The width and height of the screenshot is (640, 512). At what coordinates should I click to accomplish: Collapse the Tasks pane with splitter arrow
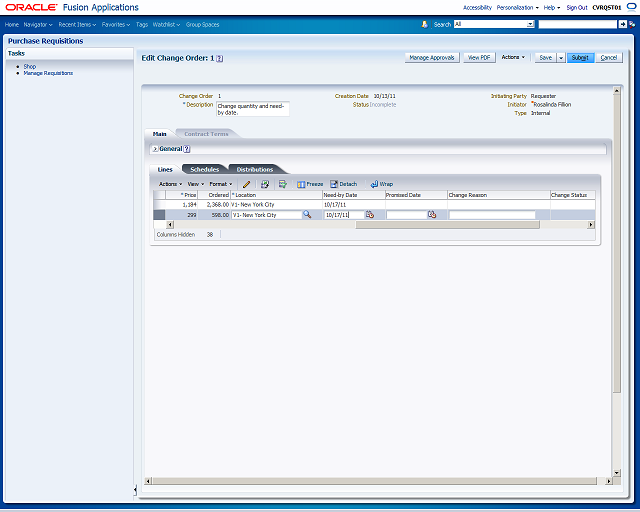point(135,490)
